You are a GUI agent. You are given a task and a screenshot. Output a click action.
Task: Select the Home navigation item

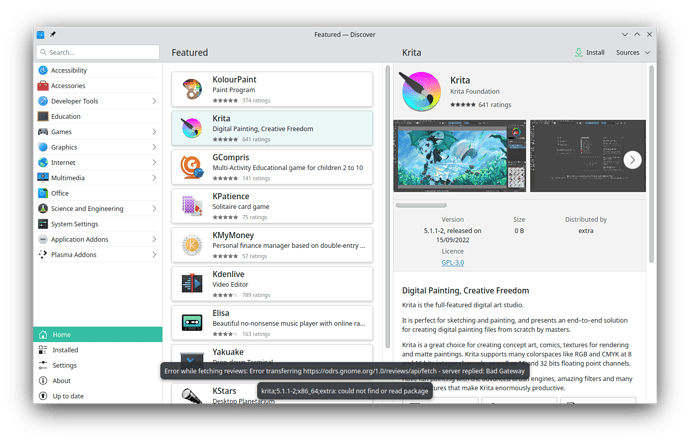98,335
